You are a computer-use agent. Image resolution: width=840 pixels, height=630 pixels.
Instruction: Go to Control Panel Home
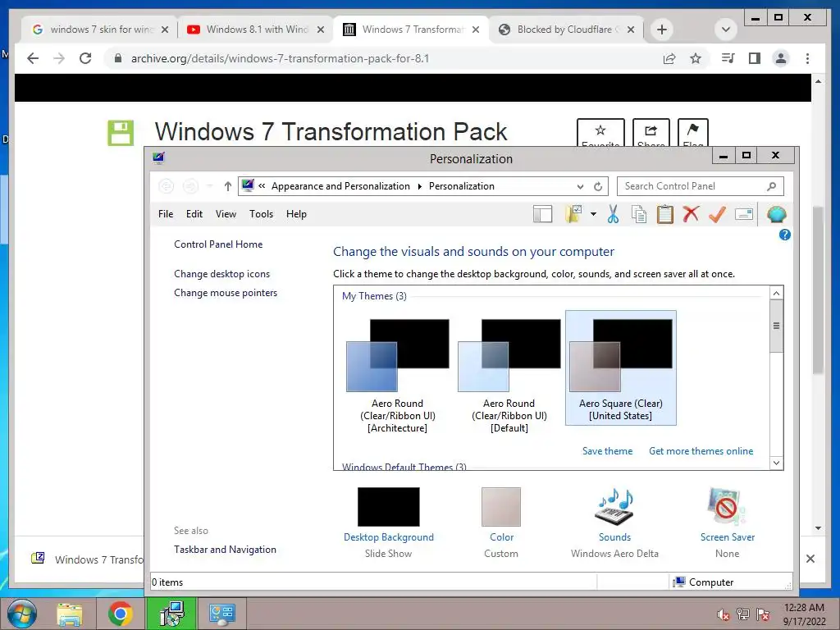pyautogui.click(x=218, y=244)
